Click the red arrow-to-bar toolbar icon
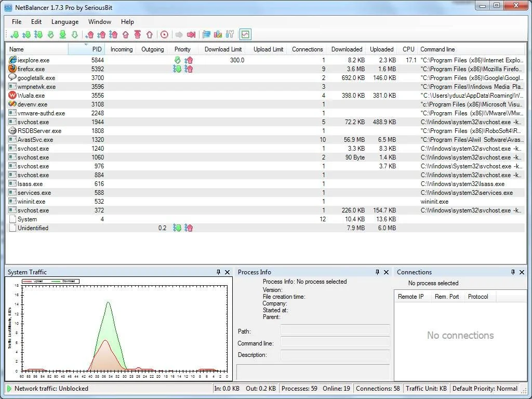This screenshot has height=399, width=532. tap(191, 35)
